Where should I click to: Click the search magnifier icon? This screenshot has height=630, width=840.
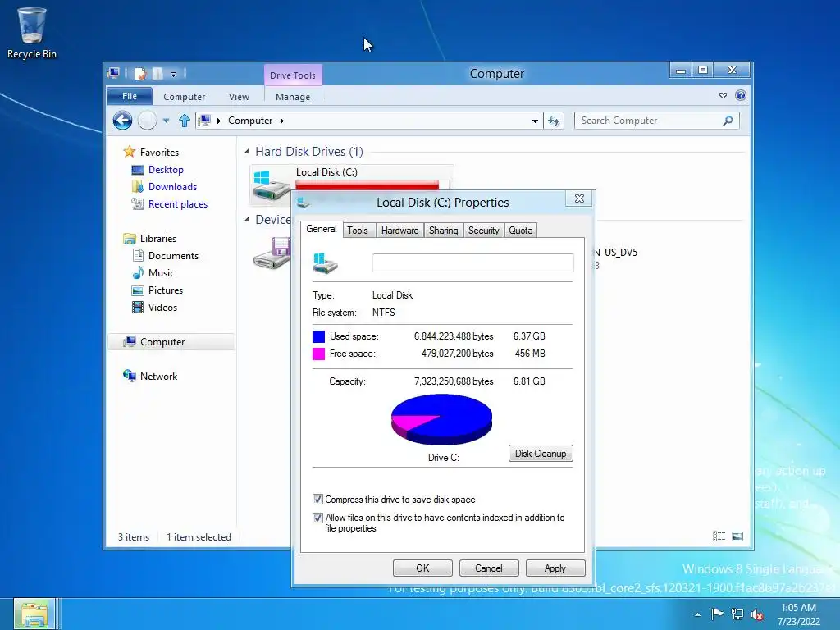tap(728, 121)
